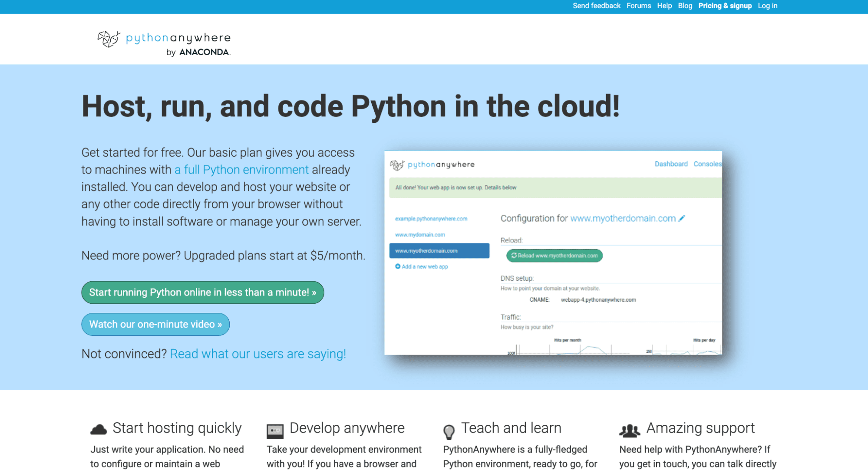868x473 pixels.
Task: Follow the full Python environment link
Action: 241,170
